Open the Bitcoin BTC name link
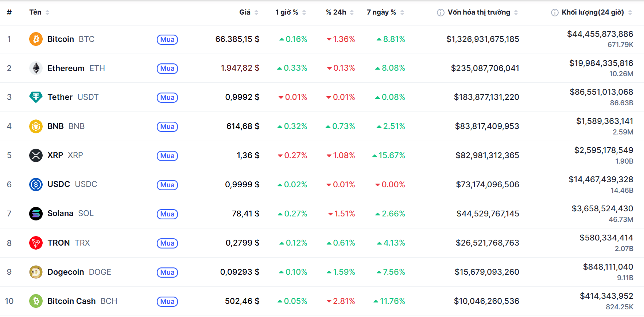 71,39
